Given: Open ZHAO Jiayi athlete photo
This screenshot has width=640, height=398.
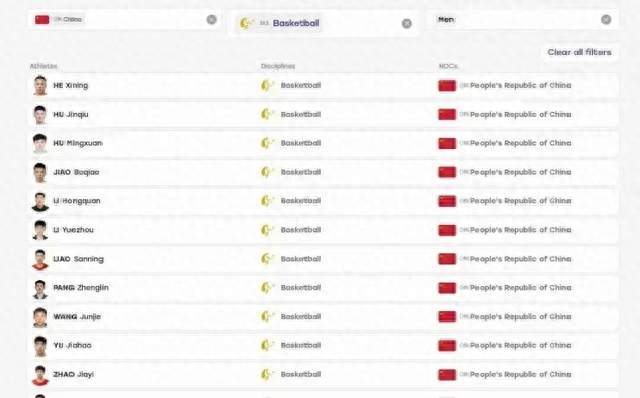Looking at the screenshot, I should 40,375.
